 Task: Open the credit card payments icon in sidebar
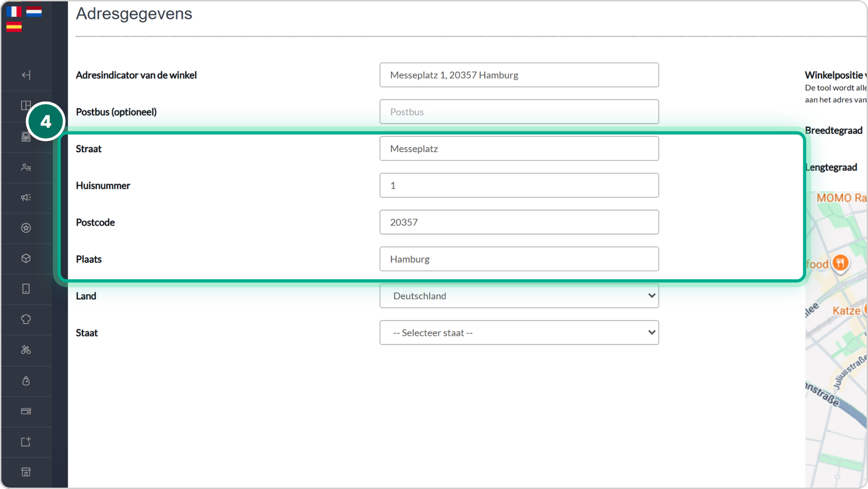pyautogui.click(x=26, y=411)
